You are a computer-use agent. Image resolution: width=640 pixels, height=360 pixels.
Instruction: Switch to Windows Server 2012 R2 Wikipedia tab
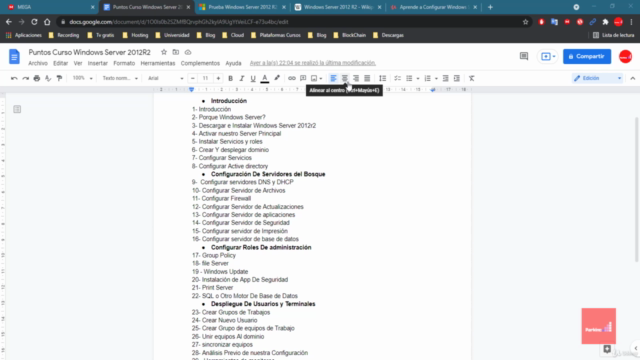pyautogui.click(x=338, y=7)
